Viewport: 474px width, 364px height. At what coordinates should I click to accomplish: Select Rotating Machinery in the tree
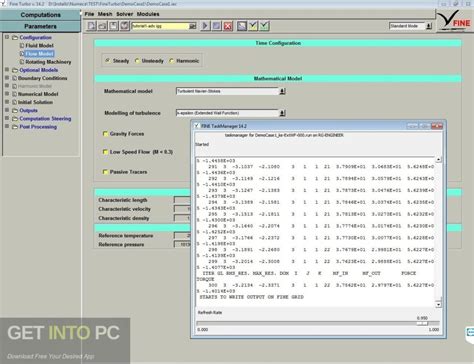coord(48,62)
